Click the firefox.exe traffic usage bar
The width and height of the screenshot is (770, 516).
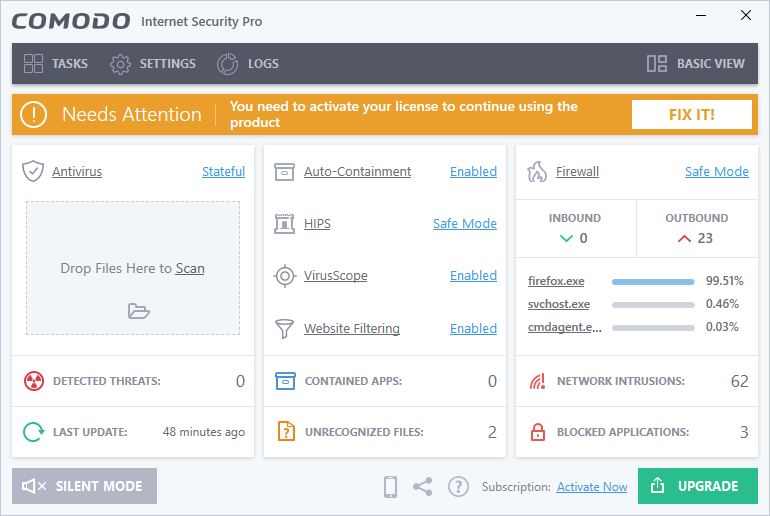click(x=653, y=282)
